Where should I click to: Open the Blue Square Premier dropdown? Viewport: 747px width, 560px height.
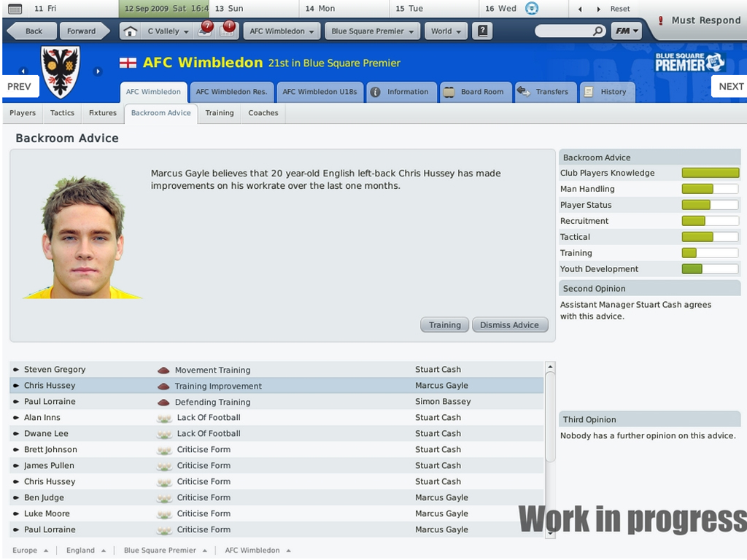pos(373,31)
